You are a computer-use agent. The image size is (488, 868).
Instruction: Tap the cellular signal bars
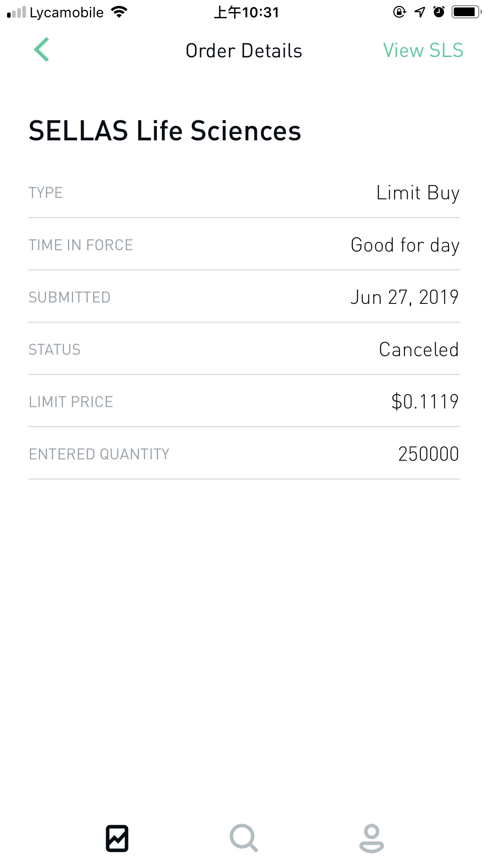[x=17, y=12]
